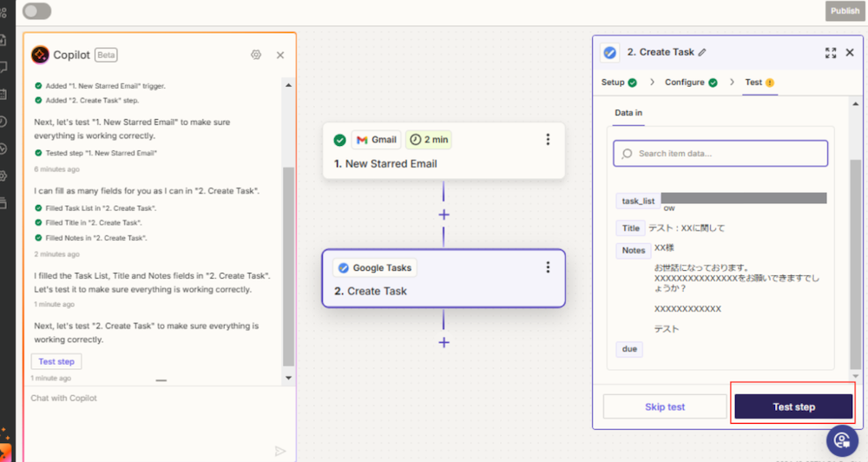Viewport: 868px width, 462px height.
Task: Click Test step suggestion in Copilot chat
Action: (56, 361)
